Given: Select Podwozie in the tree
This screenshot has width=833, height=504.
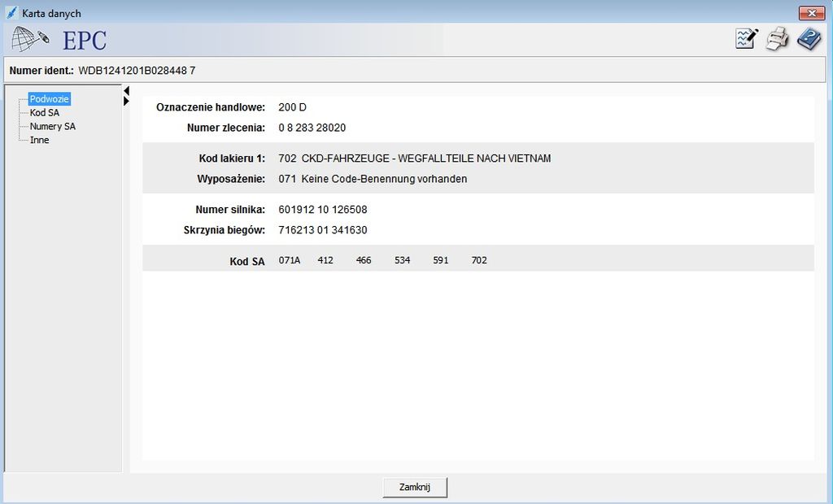Looking at the screenshot, I should (50, 99).
